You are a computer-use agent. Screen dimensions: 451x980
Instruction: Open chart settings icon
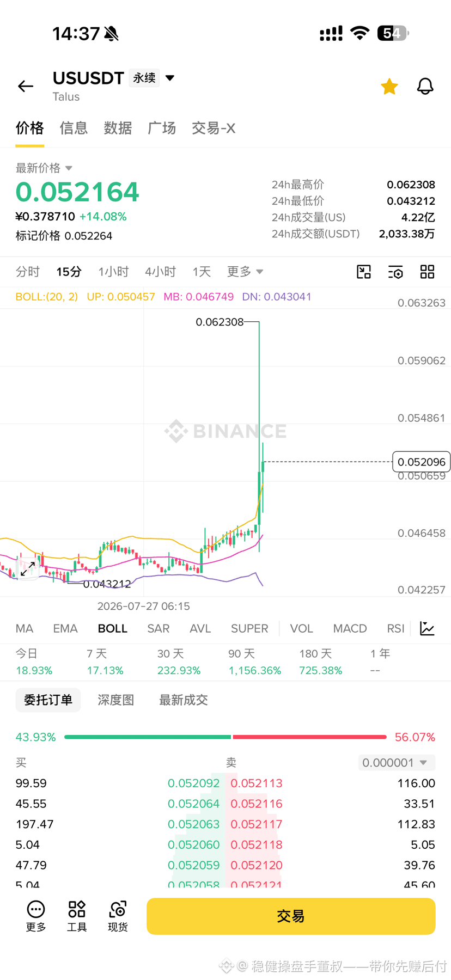(395, 272)
